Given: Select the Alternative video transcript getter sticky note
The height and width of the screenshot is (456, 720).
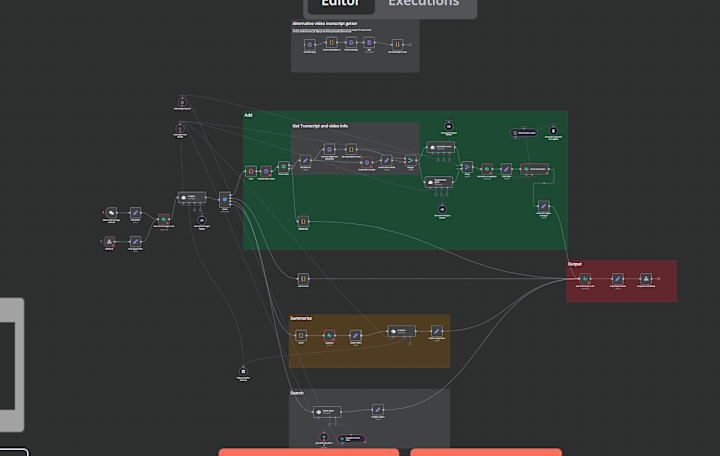Looking at the screenshot, I should tap(355, 46).
